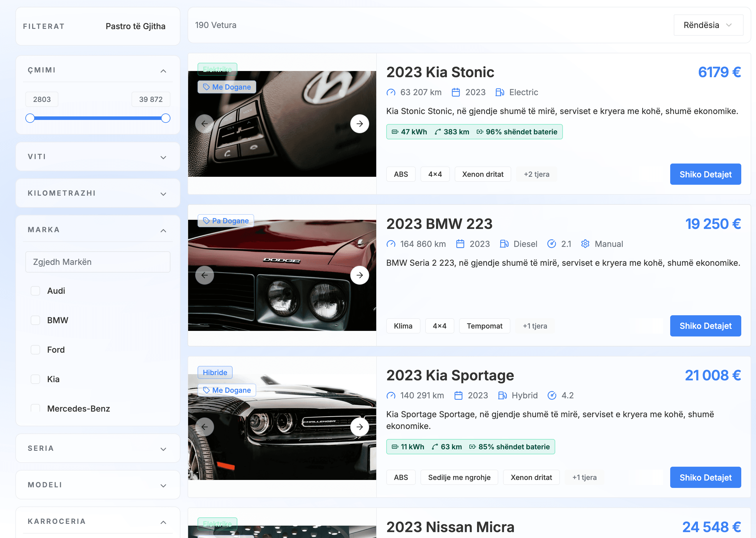Click Pastro të Gjitha to clear filters
The image size is (756, 538).
point(135,27)
